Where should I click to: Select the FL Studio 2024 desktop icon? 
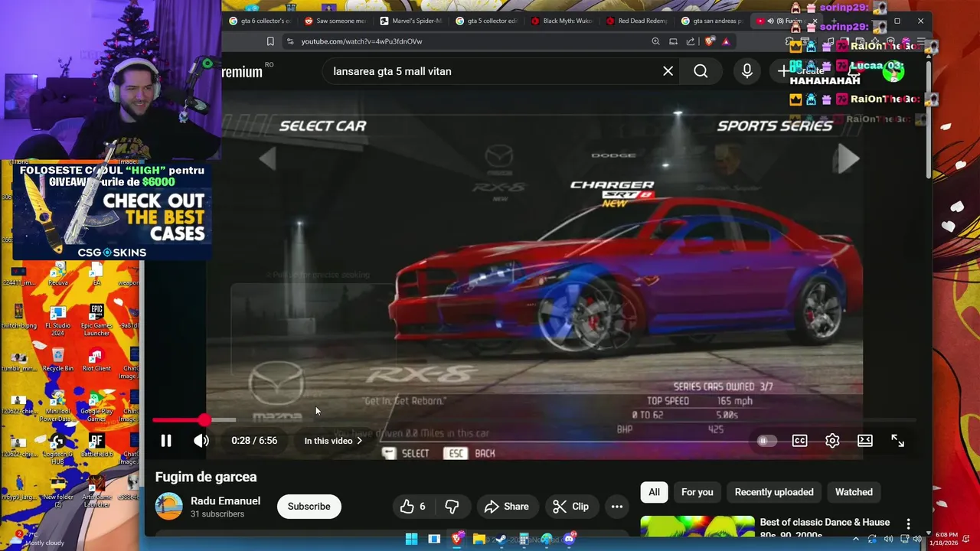[58, 321]
